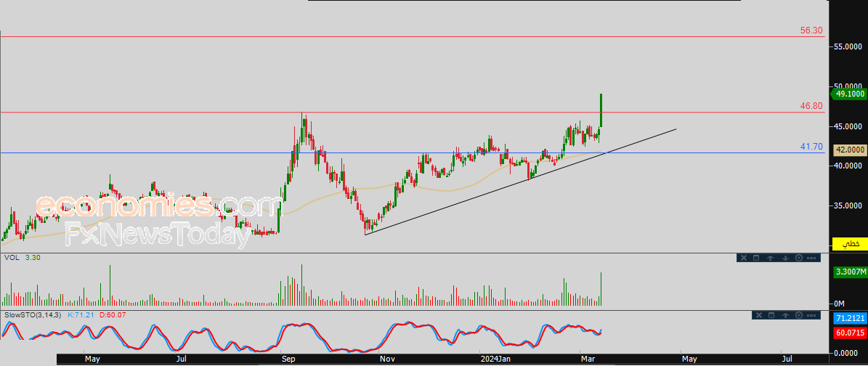The width and height of the screenshot is (868, 366).
Task: Close the VOL indicator panel
Action: [744, 258]
